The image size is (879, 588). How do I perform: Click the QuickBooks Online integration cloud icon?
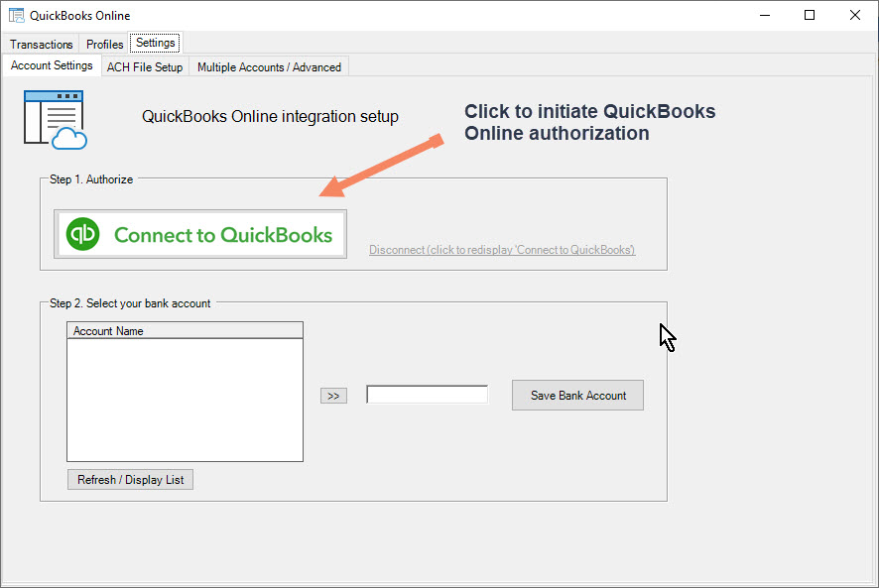click(55, 120)
